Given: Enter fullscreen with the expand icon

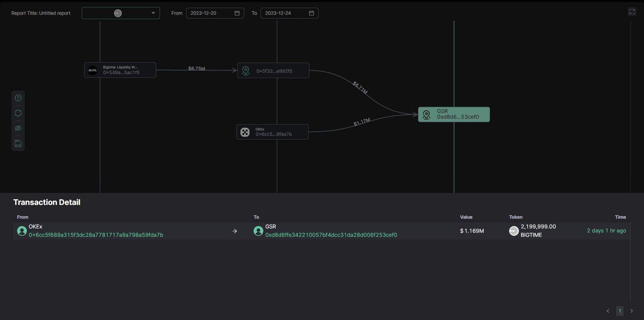Looking at the screenshot, I should (x=632, y=12).
